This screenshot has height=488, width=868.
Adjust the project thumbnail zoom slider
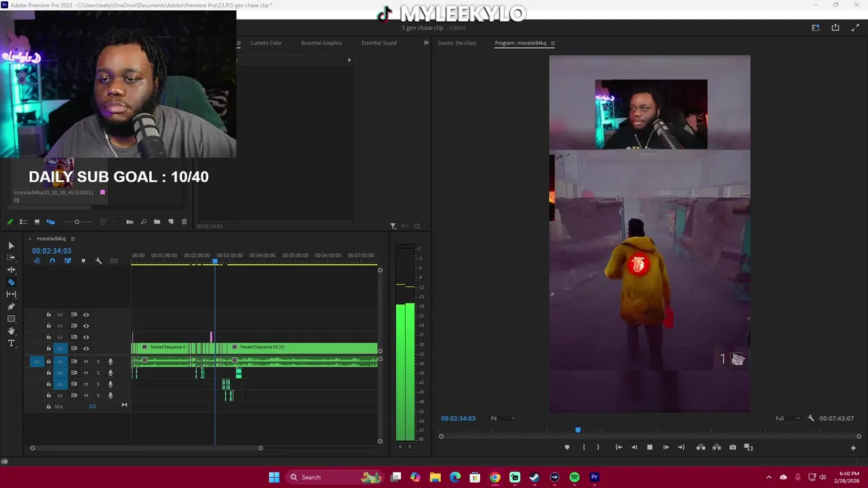77,222
